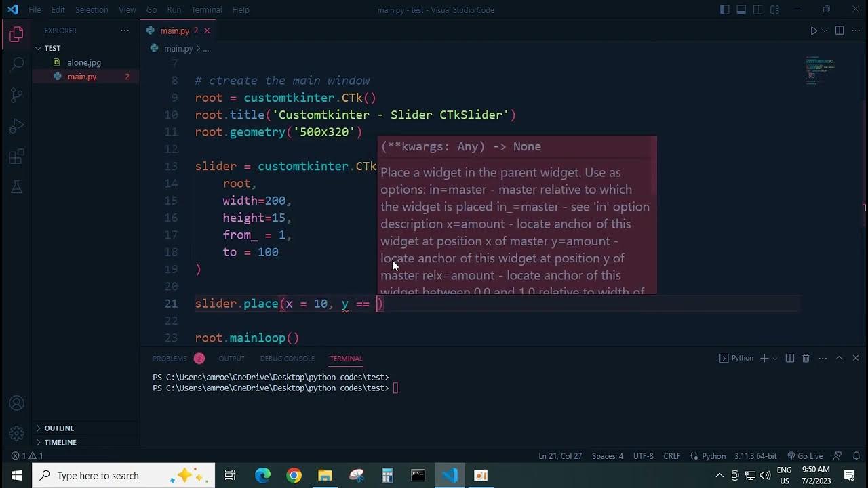Close the main.py editor tab

tap(207, 30)
